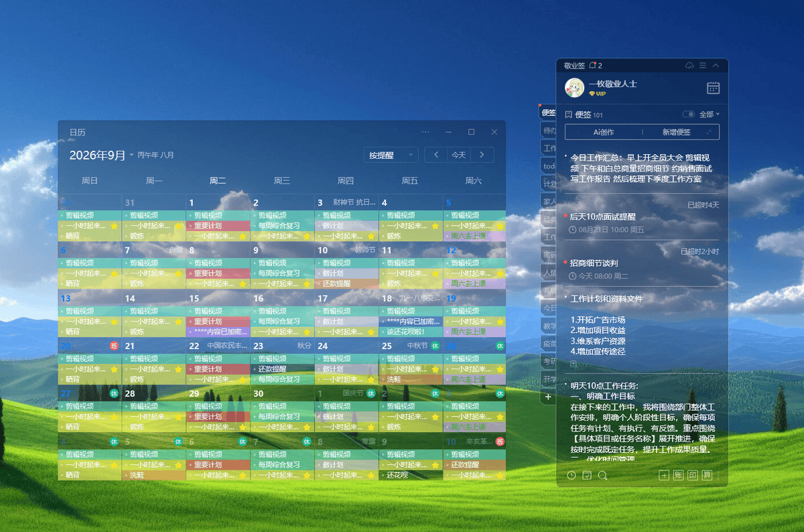The height and width of the screenshot is (532, 804).
Task: Switch to the 待办 sidebar tab
Action: coord(549,130)
